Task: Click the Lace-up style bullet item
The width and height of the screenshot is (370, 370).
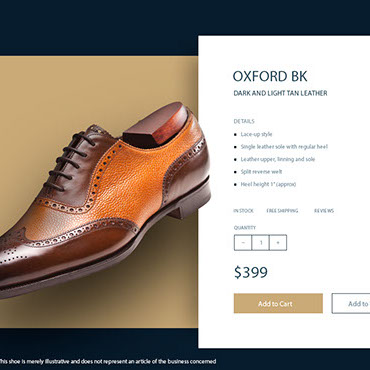Action: [x=256, y=134]
